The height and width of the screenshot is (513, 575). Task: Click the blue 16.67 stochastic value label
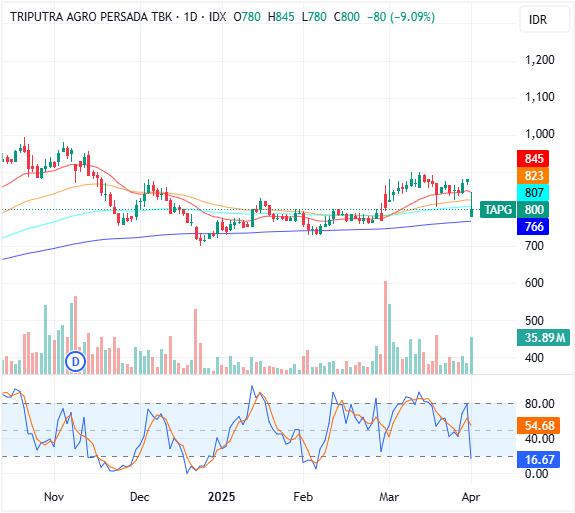pos(538,459)
